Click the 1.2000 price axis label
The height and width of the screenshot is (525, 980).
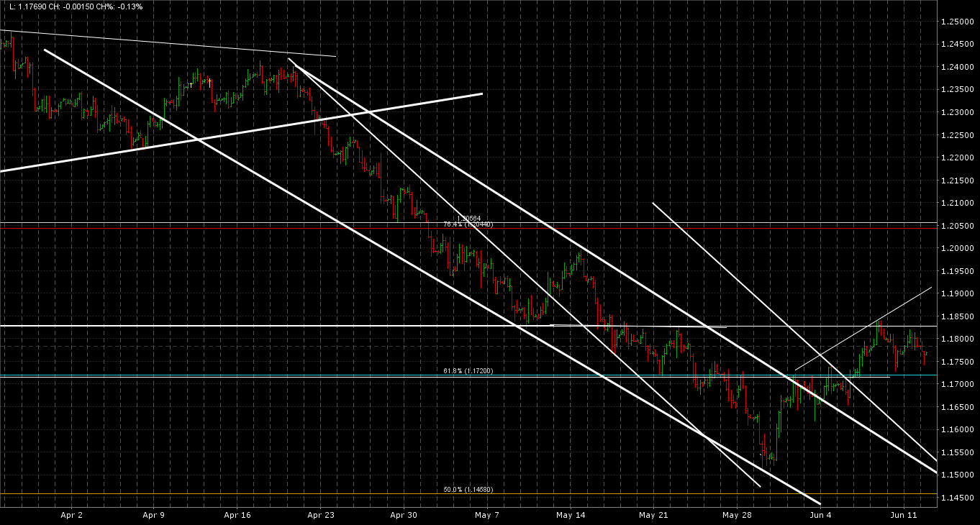point(958,249)
